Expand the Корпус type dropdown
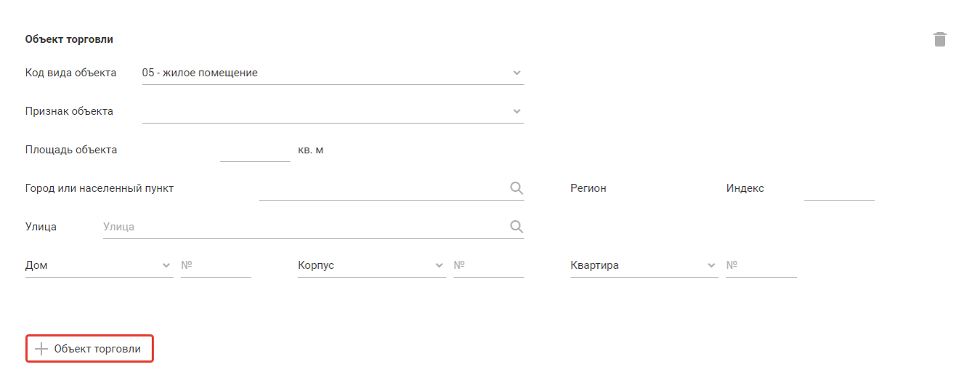The height and width of the screenshot is (375, 980). (x=439, y=265)
